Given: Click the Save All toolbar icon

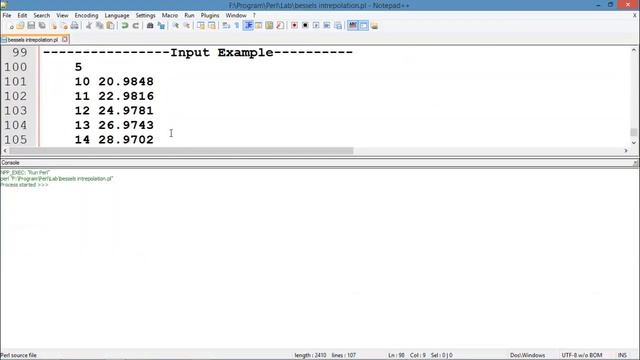Looking at the screenshot, I should 42,26.
